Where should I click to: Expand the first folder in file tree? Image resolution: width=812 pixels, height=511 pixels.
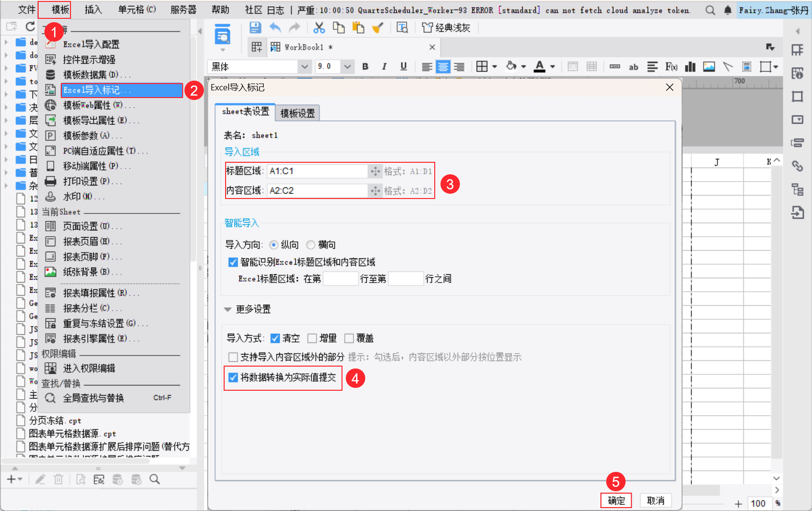(x=6, y=42)
